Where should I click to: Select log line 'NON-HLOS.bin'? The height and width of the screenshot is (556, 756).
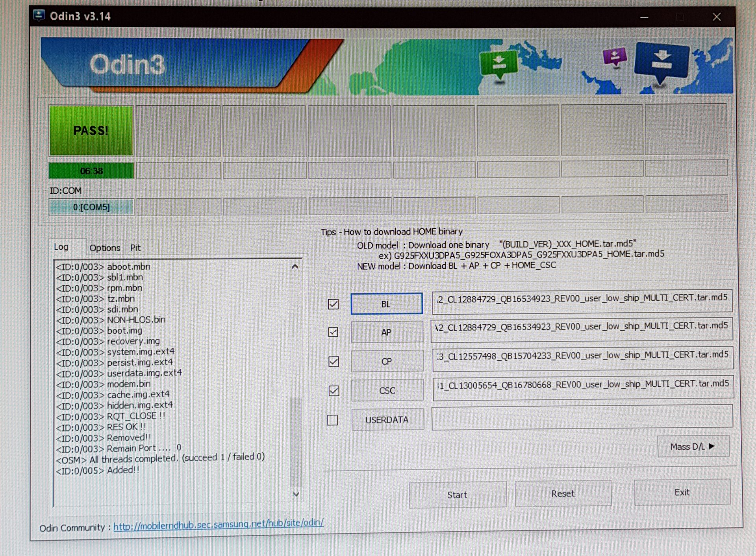click(x=111, y=320)
